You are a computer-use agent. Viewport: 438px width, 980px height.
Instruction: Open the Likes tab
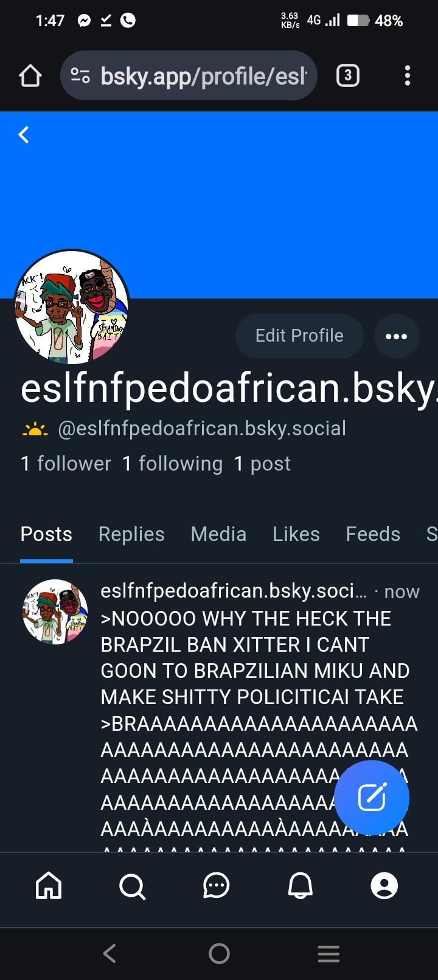coord(296,534)
